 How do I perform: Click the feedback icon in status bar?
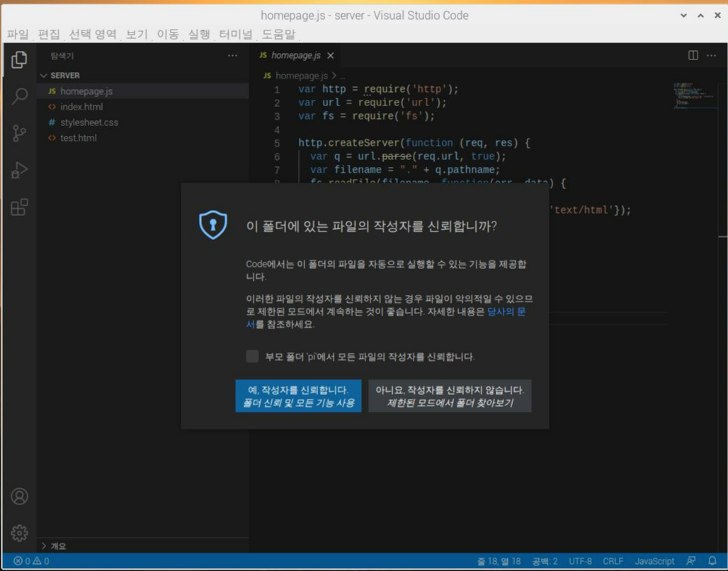pos(691,561)
